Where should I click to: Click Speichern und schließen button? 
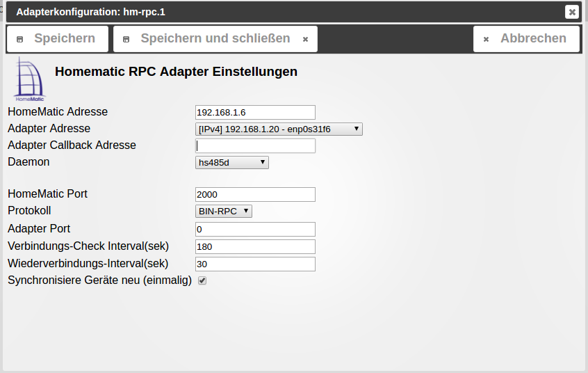[x=215, y=39]
